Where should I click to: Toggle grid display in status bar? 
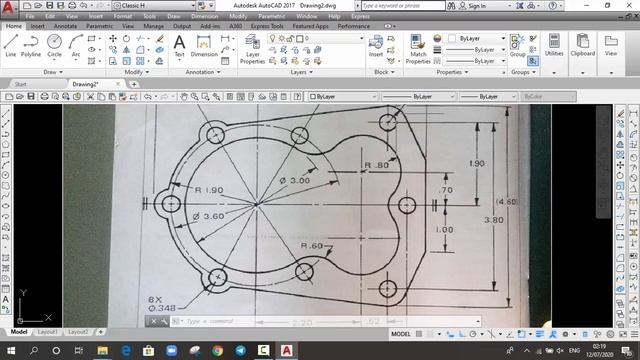click(419, 334)
